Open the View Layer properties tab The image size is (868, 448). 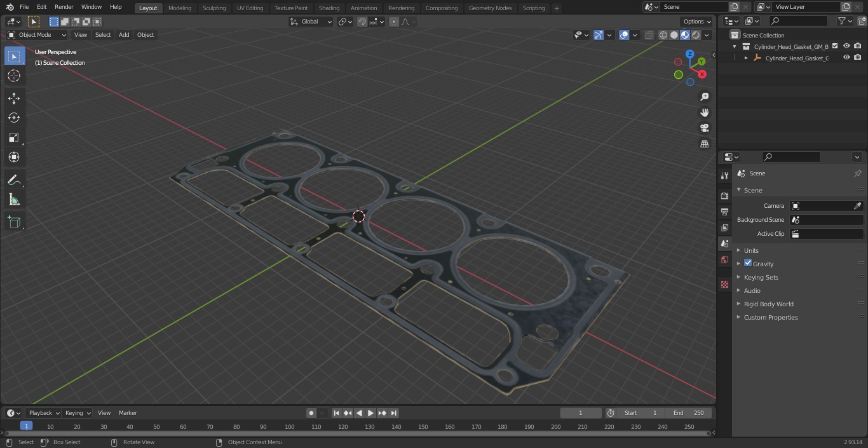[x=724, y=227]
